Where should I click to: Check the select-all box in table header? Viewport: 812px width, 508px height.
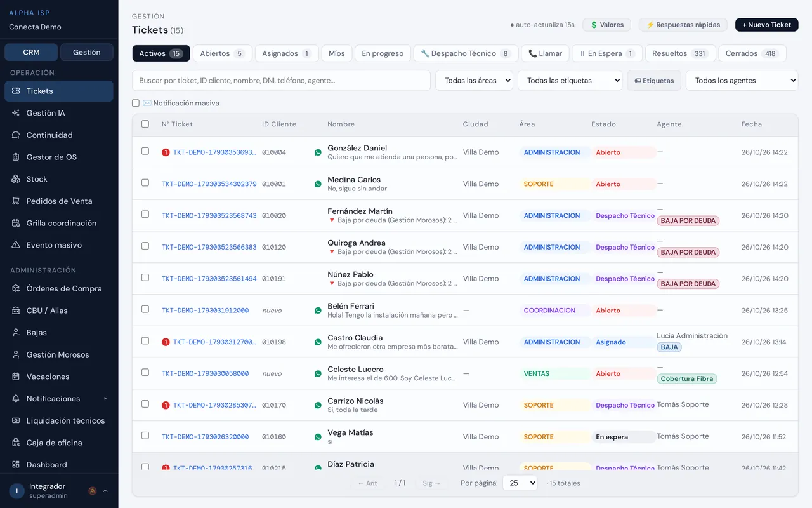click(145, 124)
